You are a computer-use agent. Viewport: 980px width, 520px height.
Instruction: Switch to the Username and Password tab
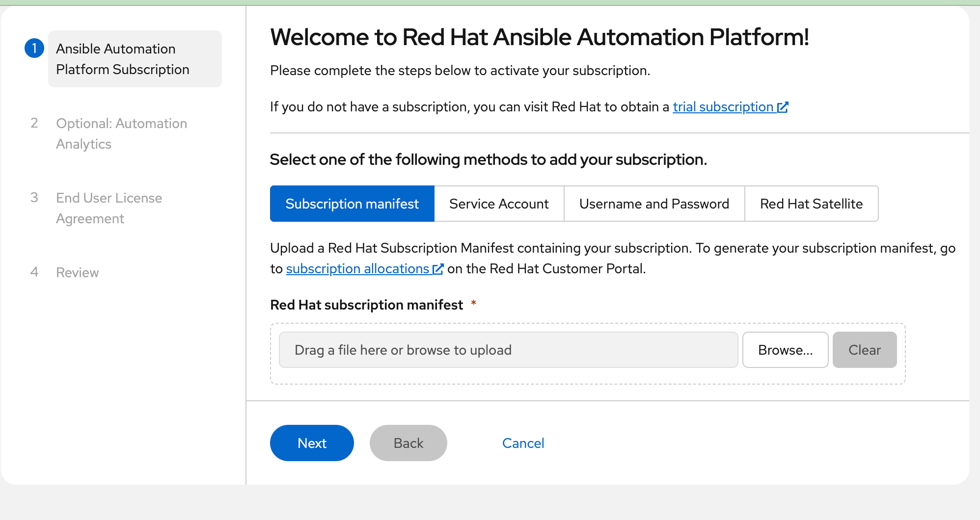click(654, 204)
